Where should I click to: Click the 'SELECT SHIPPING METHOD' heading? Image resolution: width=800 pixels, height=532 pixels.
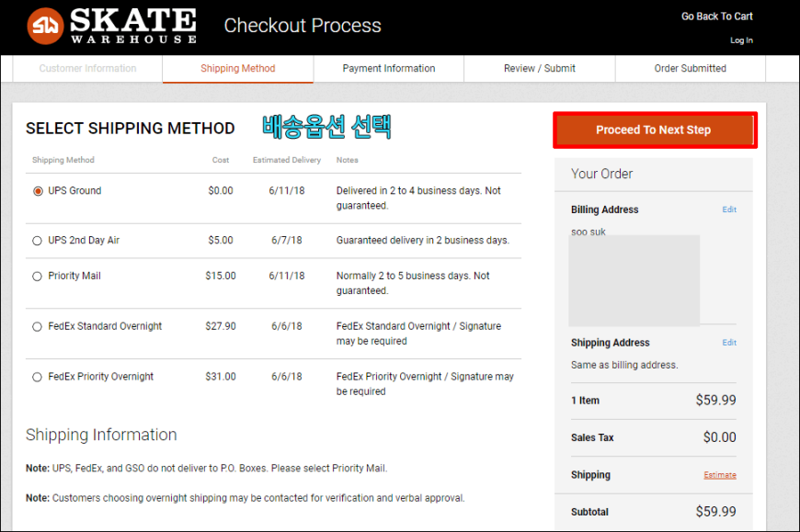(x=130, y=129)
